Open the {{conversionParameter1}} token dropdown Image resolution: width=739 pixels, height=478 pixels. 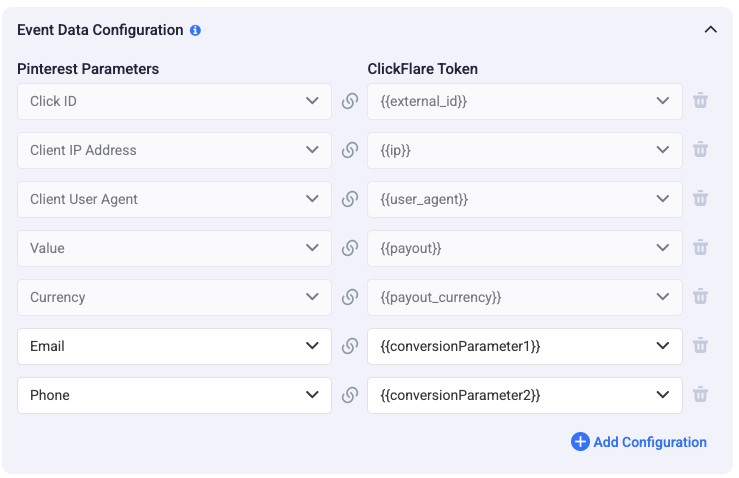[525, 346]
